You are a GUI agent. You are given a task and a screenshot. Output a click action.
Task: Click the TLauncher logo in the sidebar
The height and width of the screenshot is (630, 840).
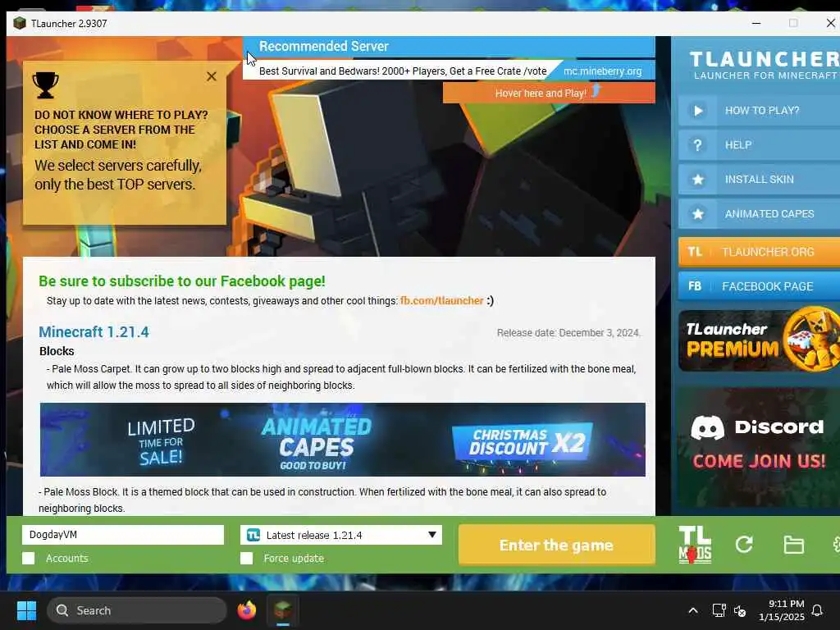tap(765, 65)
